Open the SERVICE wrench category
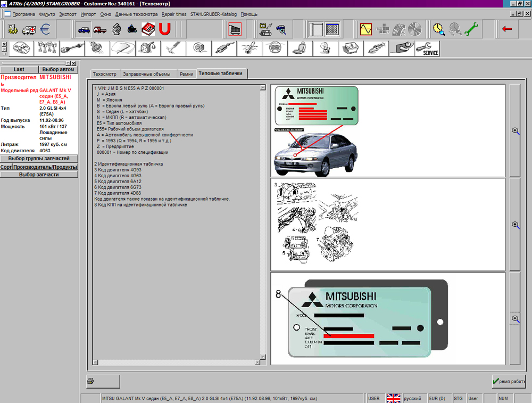Viewport: 532px width, 403px height. tap(427, 48)
